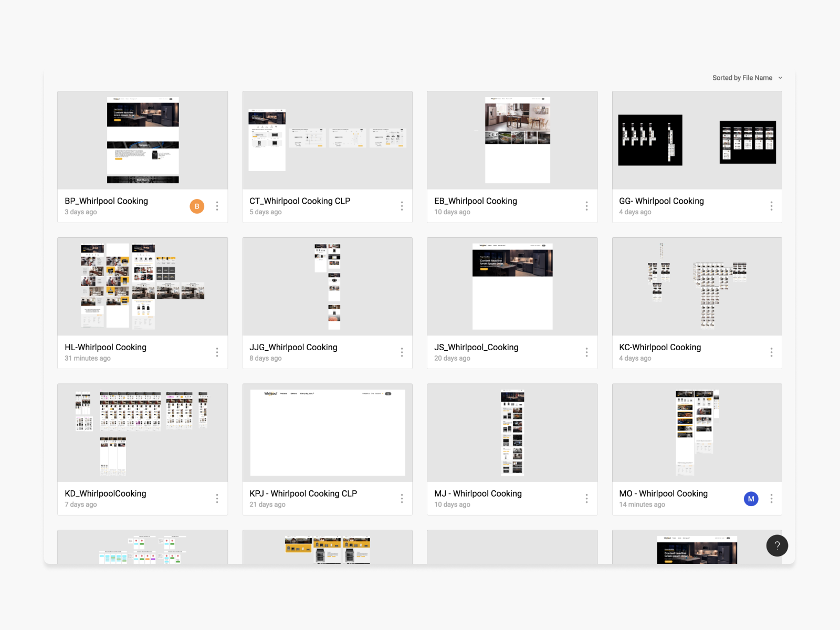This screenshot has height=630, width=840.
Task: Open options menu for JJG_Whirlpool Cooking
Action: tap(402, 352)
